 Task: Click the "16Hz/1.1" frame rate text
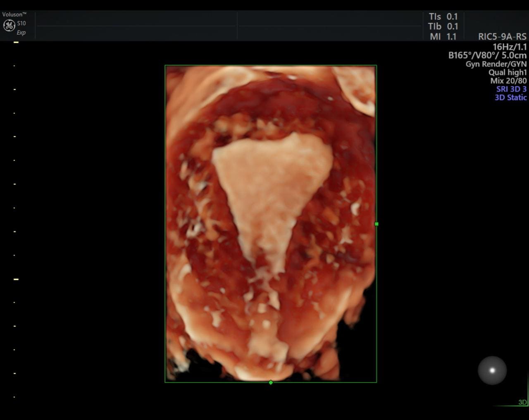click(510, 47)
